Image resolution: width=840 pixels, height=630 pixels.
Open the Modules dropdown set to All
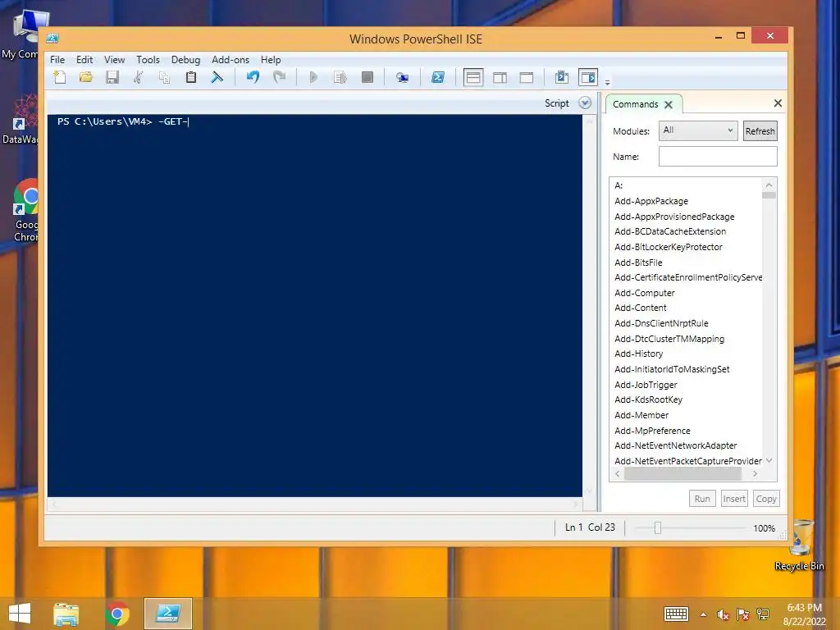click(x=698, y=130)
